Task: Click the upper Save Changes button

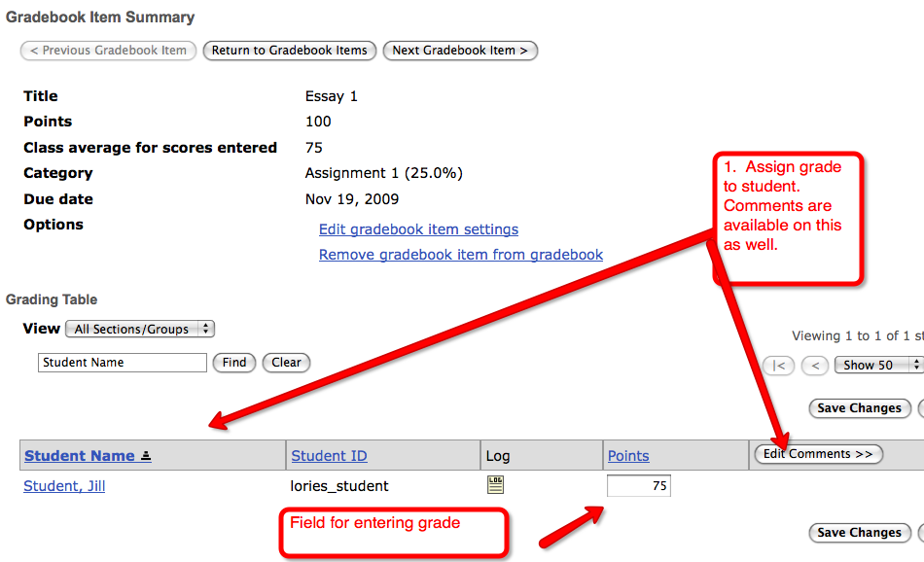Action: 860,408
